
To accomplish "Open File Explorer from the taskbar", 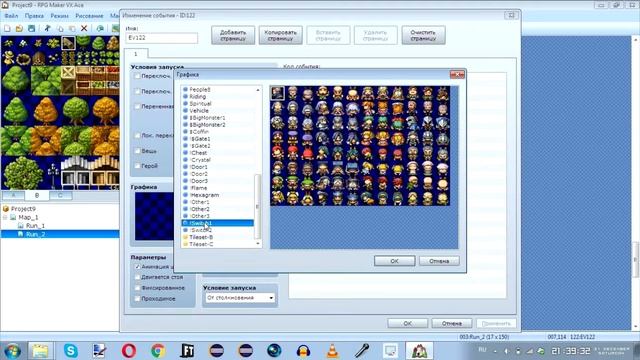I will click(x=40, y=351).
